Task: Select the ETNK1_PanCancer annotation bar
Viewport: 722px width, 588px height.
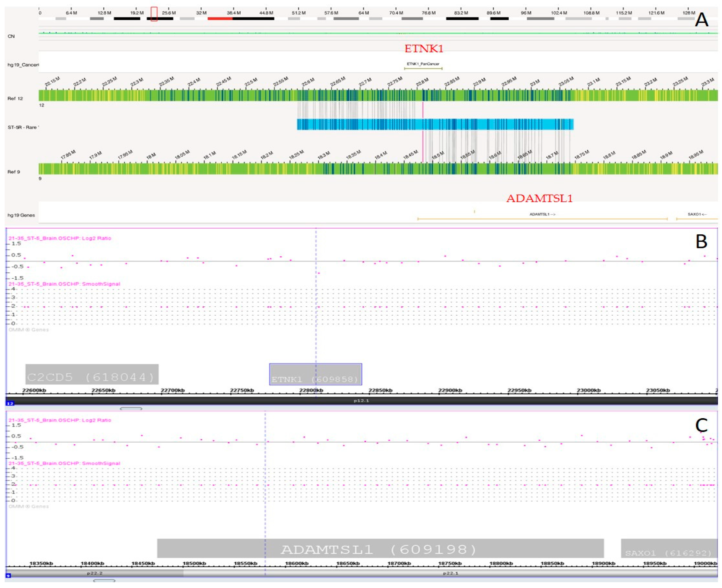Action: pos(423,68)
